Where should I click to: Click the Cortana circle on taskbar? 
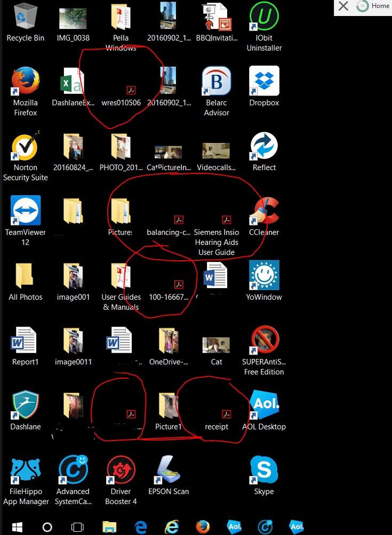[x=47, y=527]
